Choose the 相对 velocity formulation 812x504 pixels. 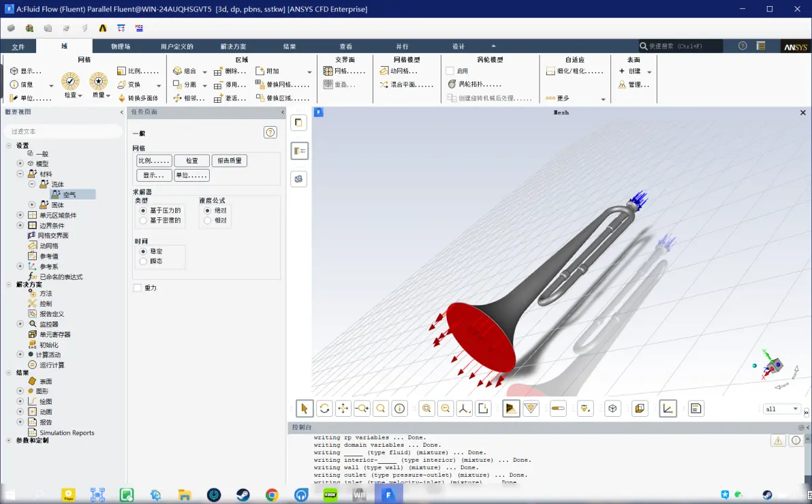coord(208,221)
